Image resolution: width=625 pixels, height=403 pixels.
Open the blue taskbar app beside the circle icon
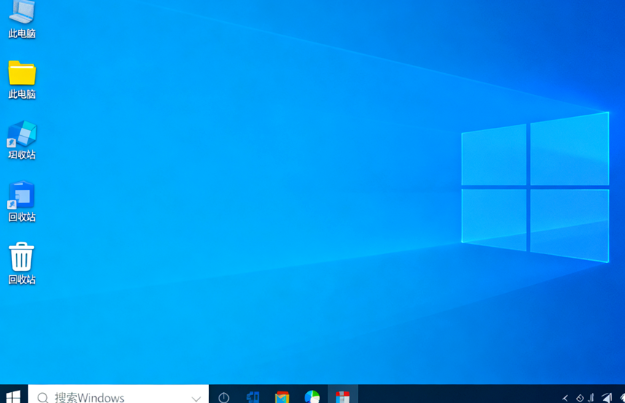[253, 397]
